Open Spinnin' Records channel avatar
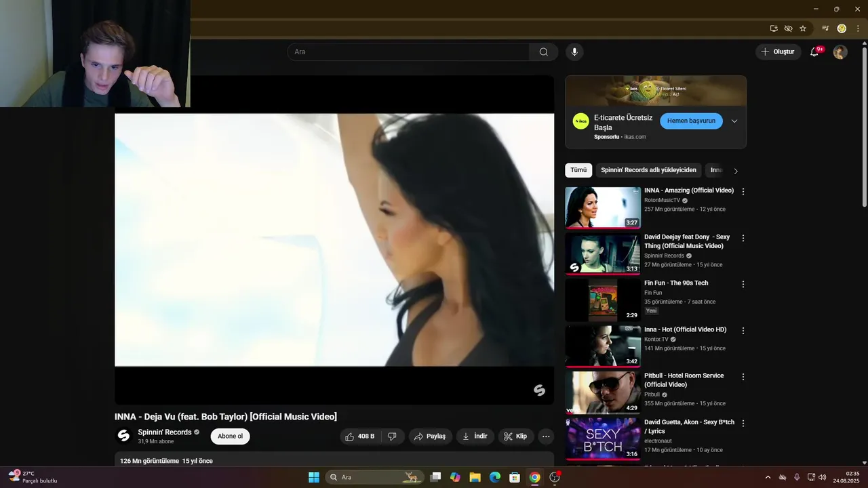The height and width of the screenshot is (488, 868). tap(123, 436)
